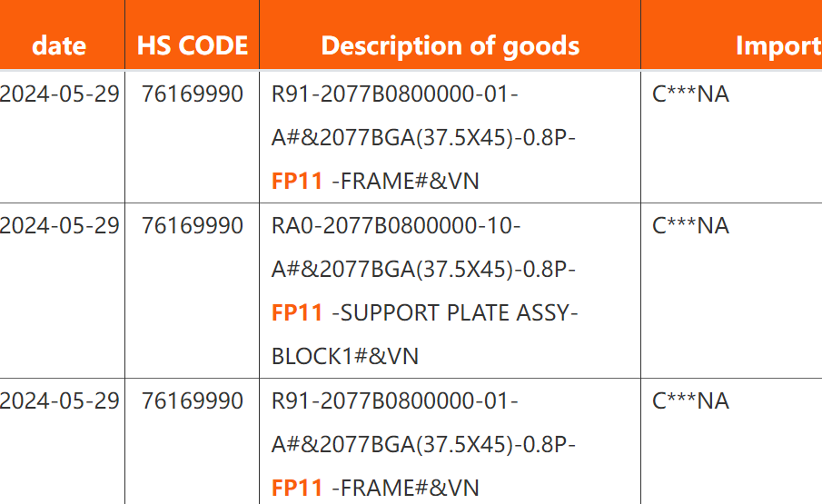822x504 pixels.
Task: Open first row R91-2077B0800000-01 description
Action: [x=395, y=94]
